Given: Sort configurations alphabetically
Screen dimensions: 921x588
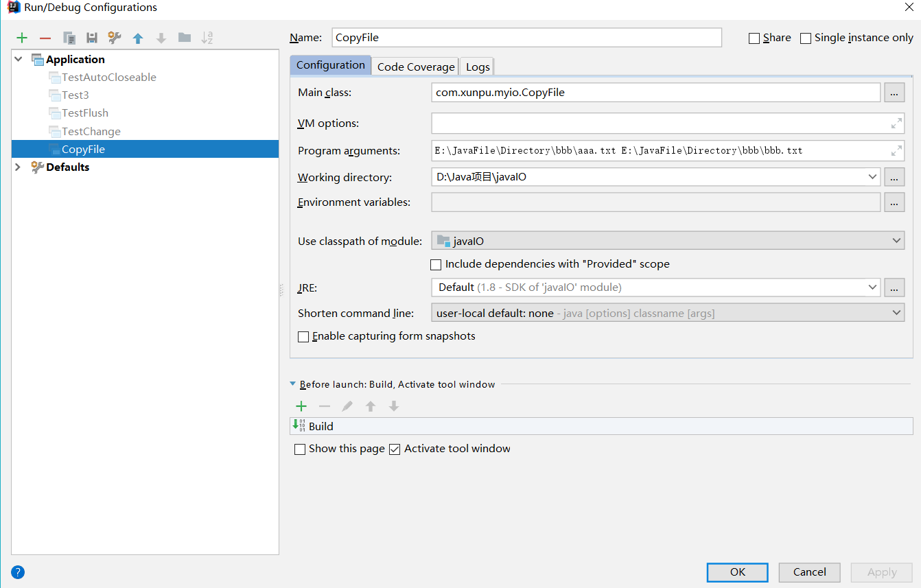Looking at the screenshot, I should tap(207, 38).
